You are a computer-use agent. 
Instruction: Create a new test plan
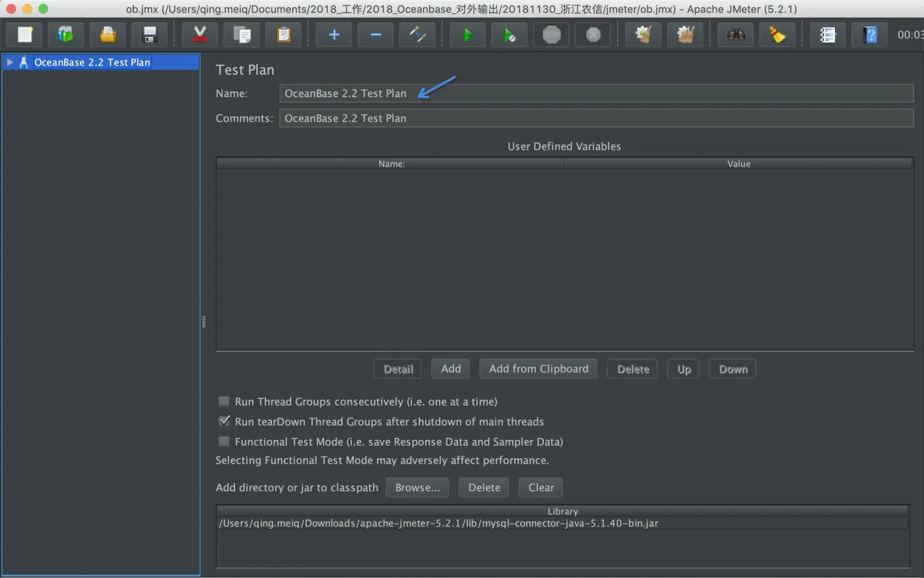tap(25, 34)
